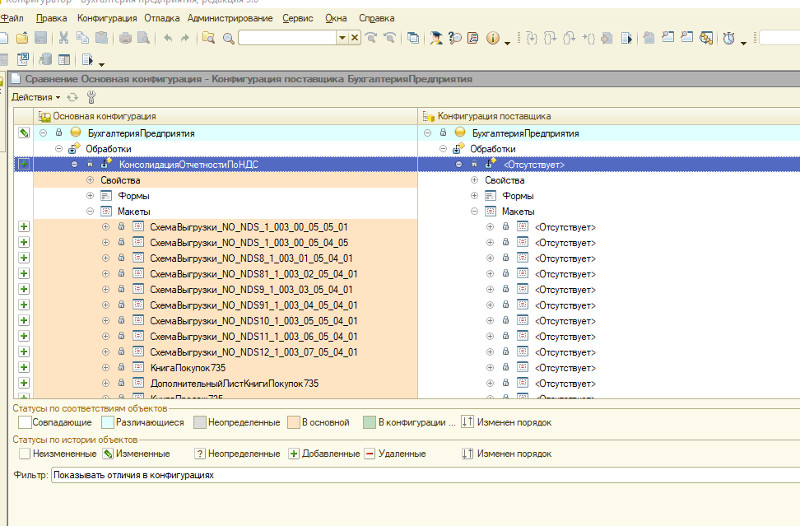This screenshot has height=526, width=800.
Task: Click the orange 'В основной' status swatch
Action: pyautogui.click(x=294, y=422)
